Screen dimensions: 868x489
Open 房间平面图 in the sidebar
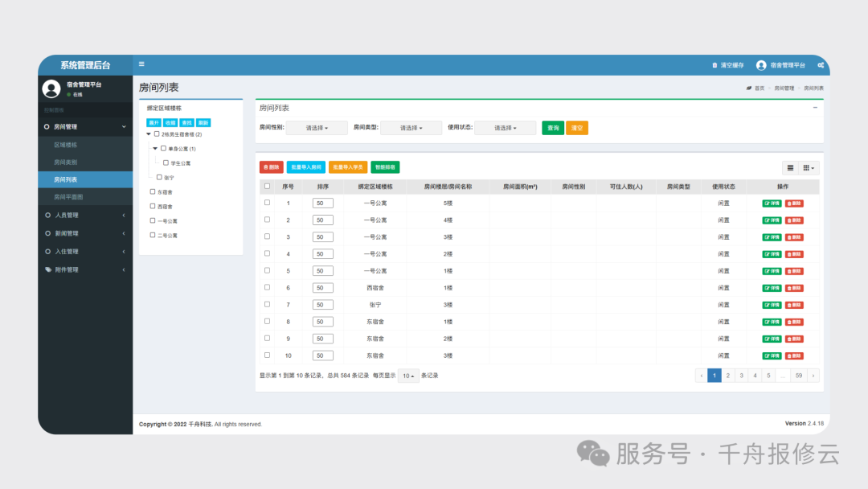[68, 196]
